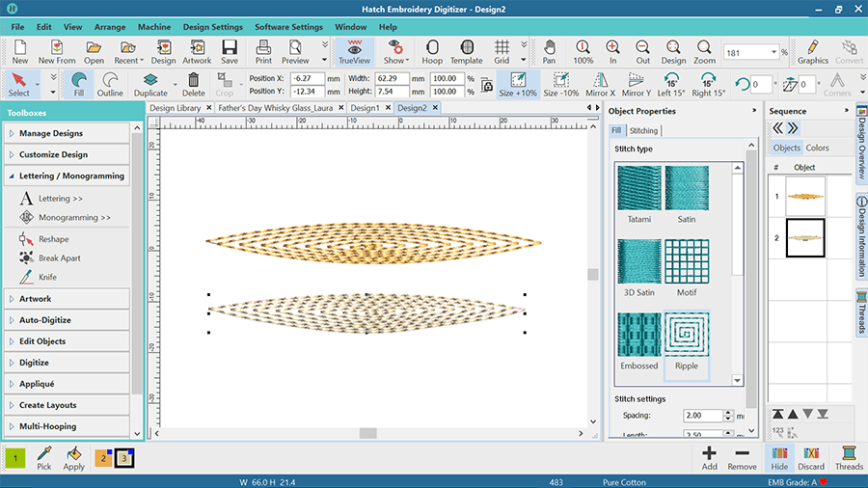Switch to the Stitching tab
This screenshot has height=488, width=868.
tap(643, 131)
